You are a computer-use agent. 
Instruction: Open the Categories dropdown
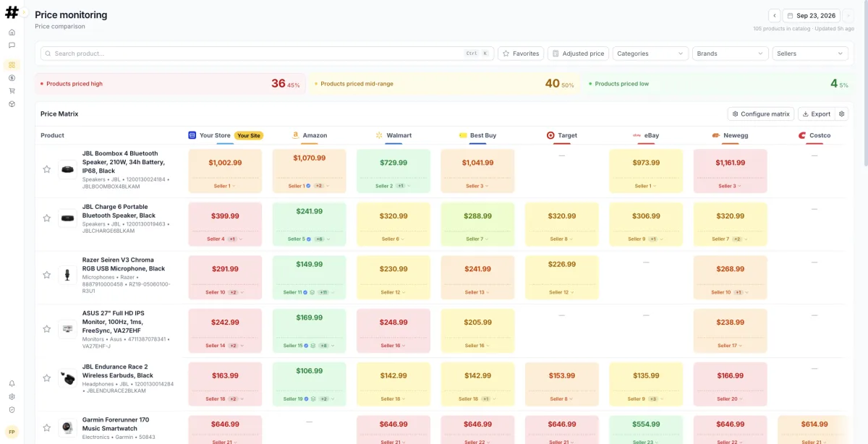650,54
